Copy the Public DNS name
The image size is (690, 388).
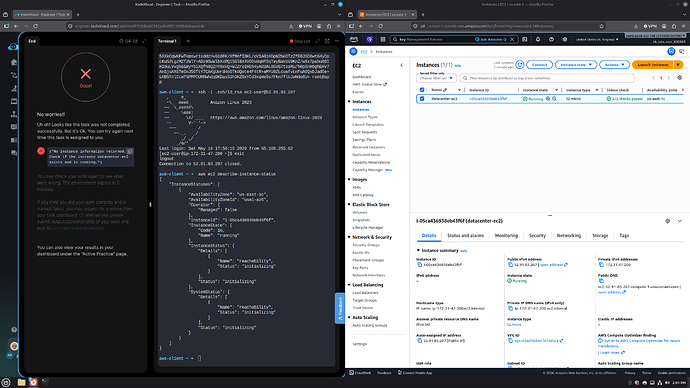(601, 281)
